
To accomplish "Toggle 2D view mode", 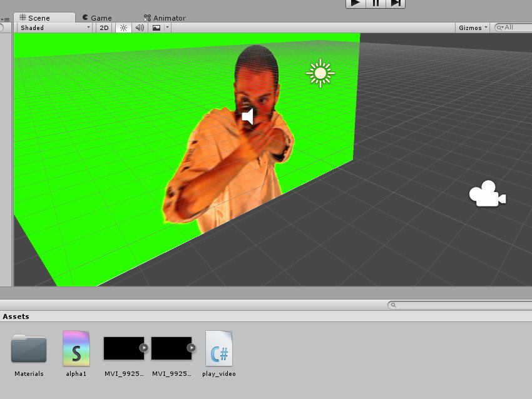I will (x=105, y=27).
